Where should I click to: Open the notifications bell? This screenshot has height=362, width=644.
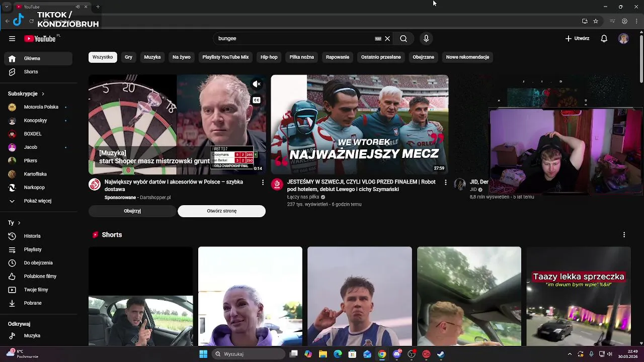[604, 39]
